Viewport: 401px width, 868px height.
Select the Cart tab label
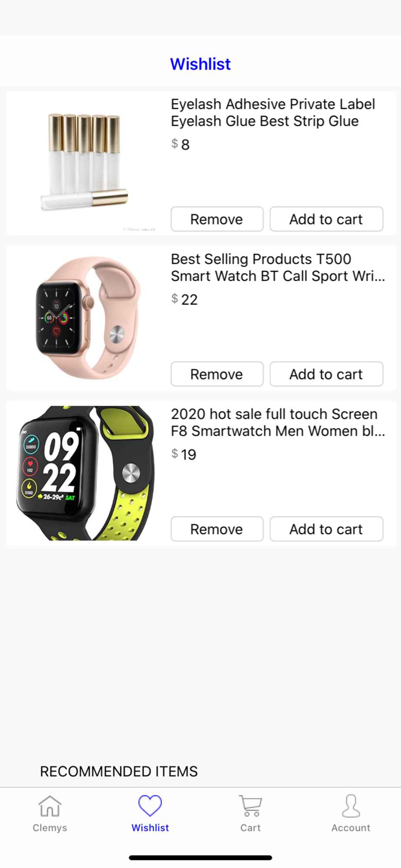(250, 828)
